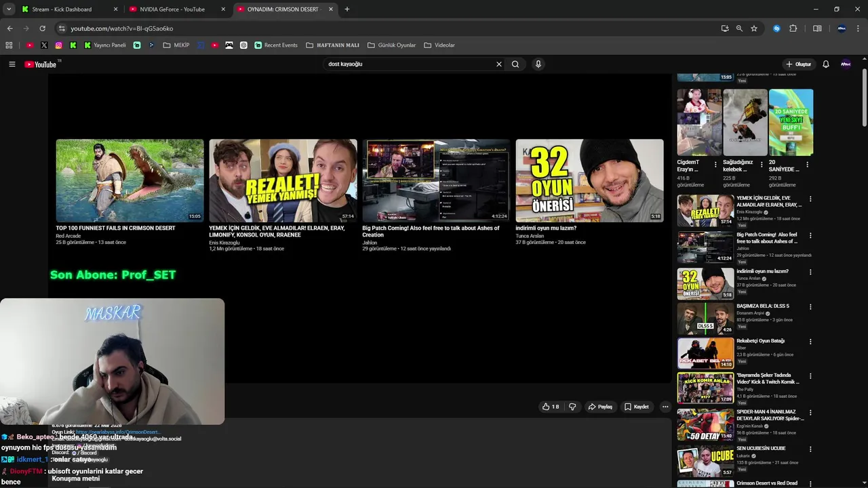The image size is (868, 488).
Task: Open the YouTube account avatar menu
Action: 846,64
